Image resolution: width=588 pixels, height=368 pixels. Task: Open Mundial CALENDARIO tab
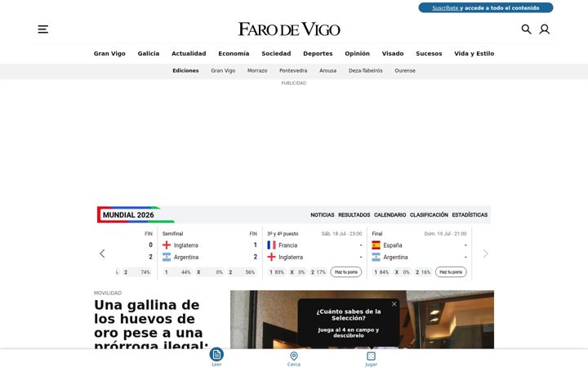click(390, 215)
